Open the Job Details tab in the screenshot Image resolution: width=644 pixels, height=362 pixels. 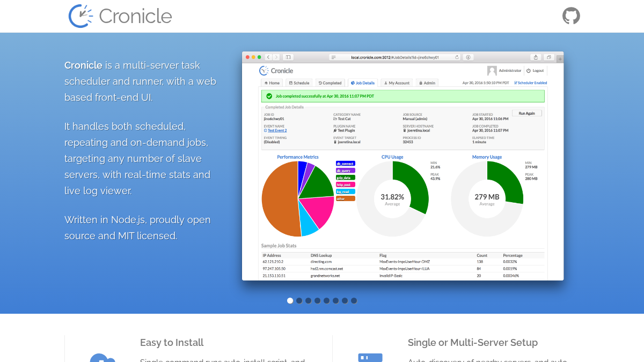click(x=363, y=83)
